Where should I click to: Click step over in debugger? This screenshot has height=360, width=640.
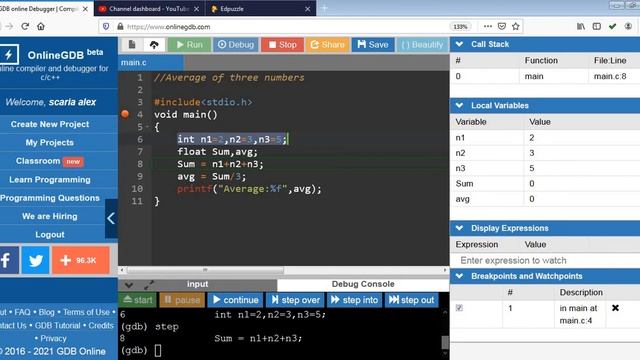coord(295,300)
